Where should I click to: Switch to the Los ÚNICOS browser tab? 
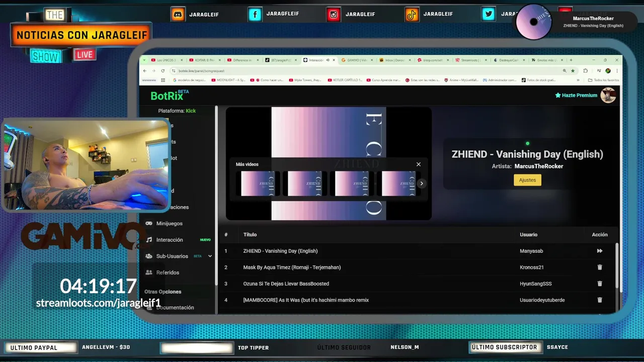pos(167,60)
